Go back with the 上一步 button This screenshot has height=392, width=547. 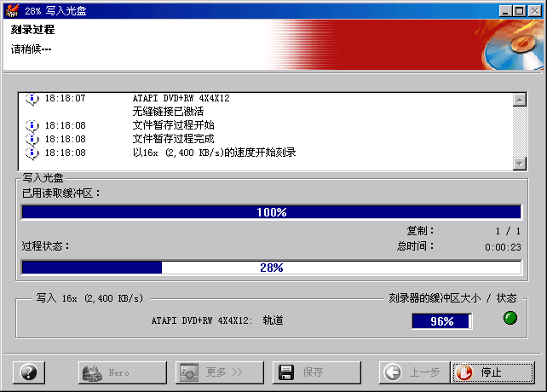click(413, 372)
